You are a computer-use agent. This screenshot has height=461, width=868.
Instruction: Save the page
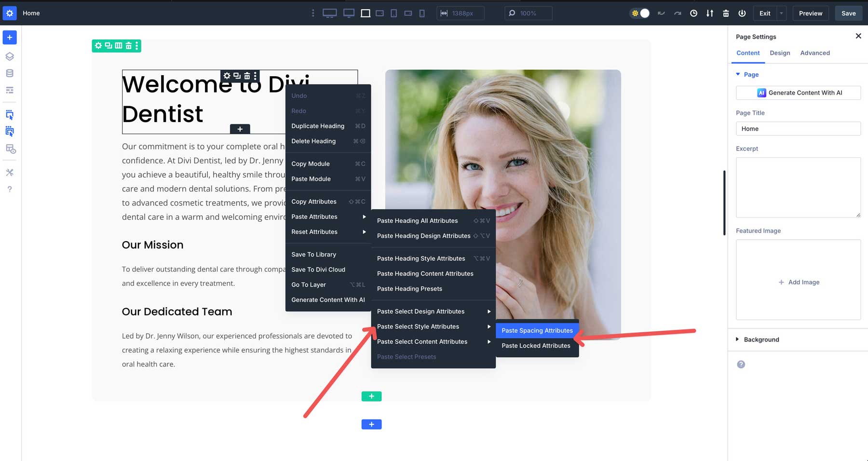(848, 13)
